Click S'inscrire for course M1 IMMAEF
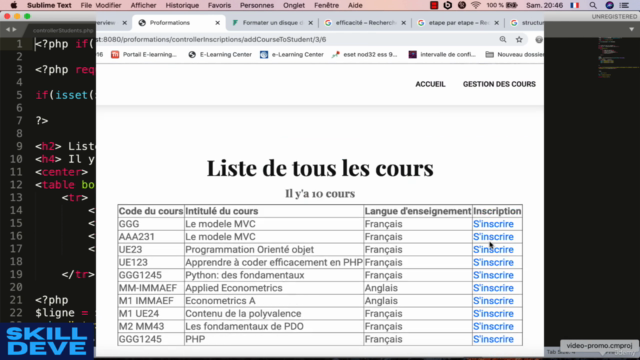This screenshot has height=360, width=640. tap(493, 301)
